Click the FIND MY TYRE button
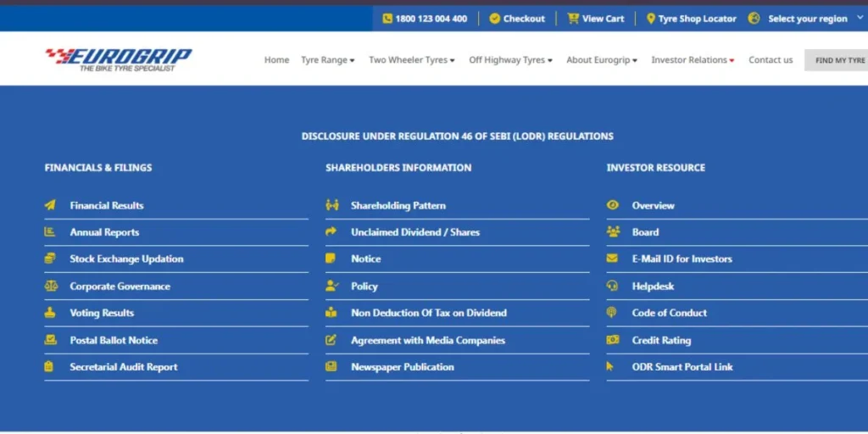 [838, 60]
